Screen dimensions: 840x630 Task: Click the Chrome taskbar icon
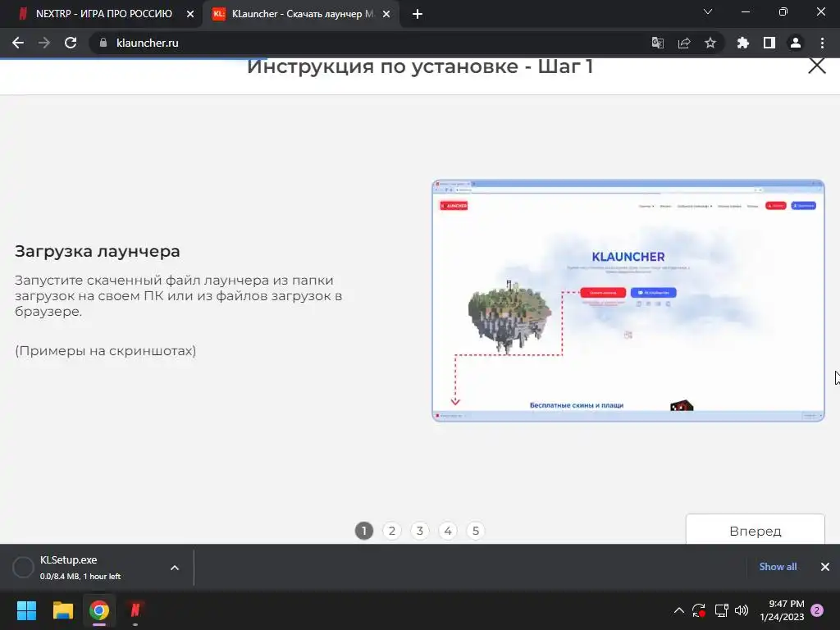(x=99, y=610)
